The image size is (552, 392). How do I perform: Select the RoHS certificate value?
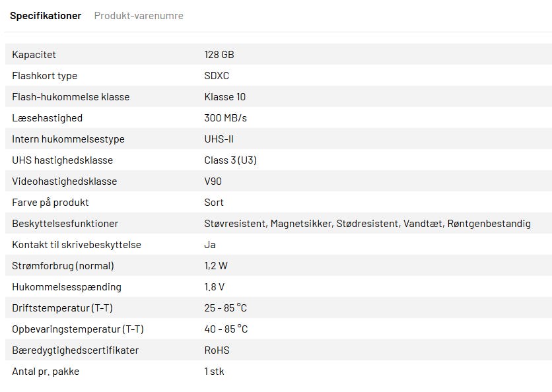(217, 350)
